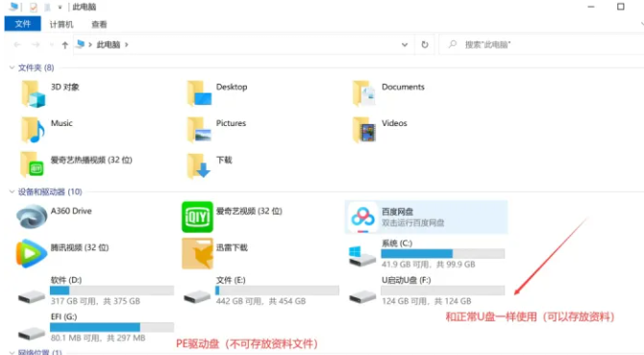Image resolution: width=644 pixels, height=355 pixels.
Task: Open the 下载 folder icon
Action: [x=199, y=166]
